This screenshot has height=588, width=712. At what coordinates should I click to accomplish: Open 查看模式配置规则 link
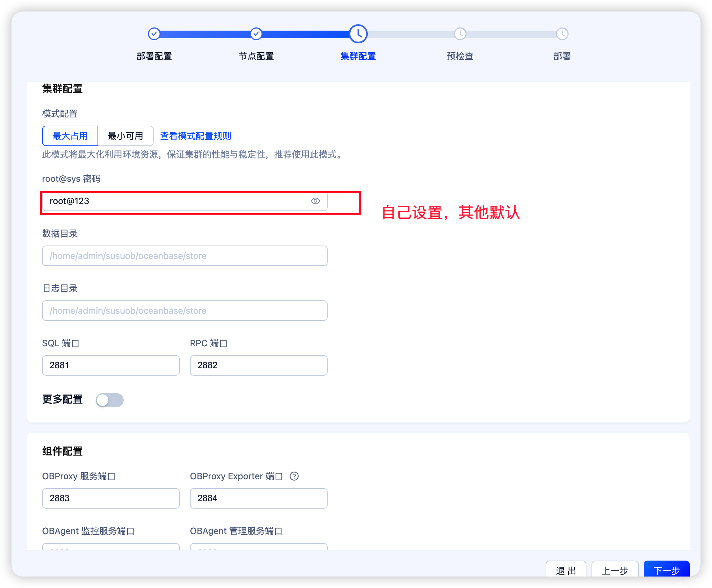coord(195,136)
